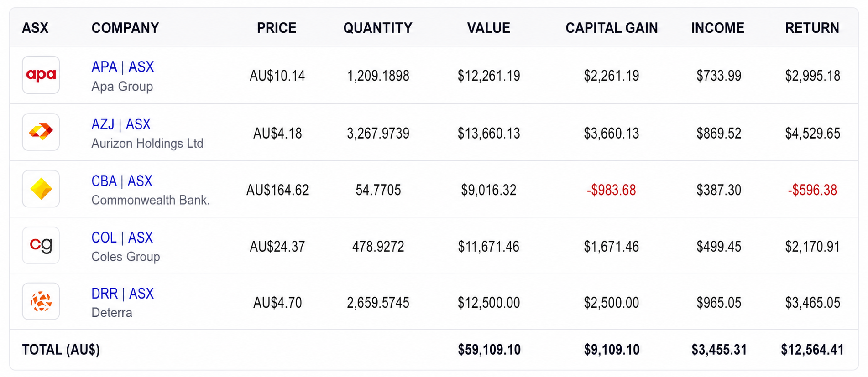The width and height of the screenshot is (868, 377).
Task: Click the $733.99 income cell
Action: 719,76
